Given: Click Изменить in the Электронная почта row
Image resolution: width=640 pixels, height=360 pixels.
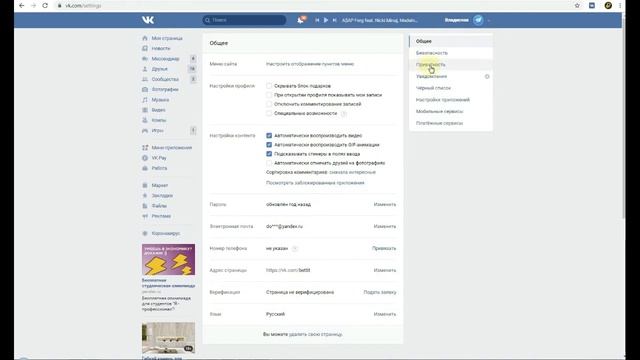Looking at the screenshot, I should point(384,227).
